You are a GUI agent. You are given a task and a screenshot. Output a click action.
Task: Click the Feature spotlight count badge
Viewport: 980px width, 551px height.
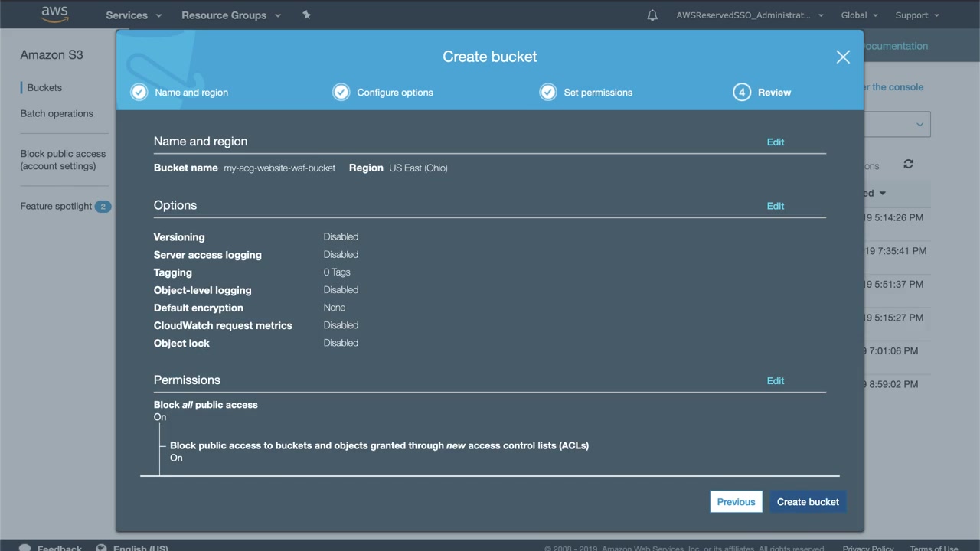[x=103, y=207]
